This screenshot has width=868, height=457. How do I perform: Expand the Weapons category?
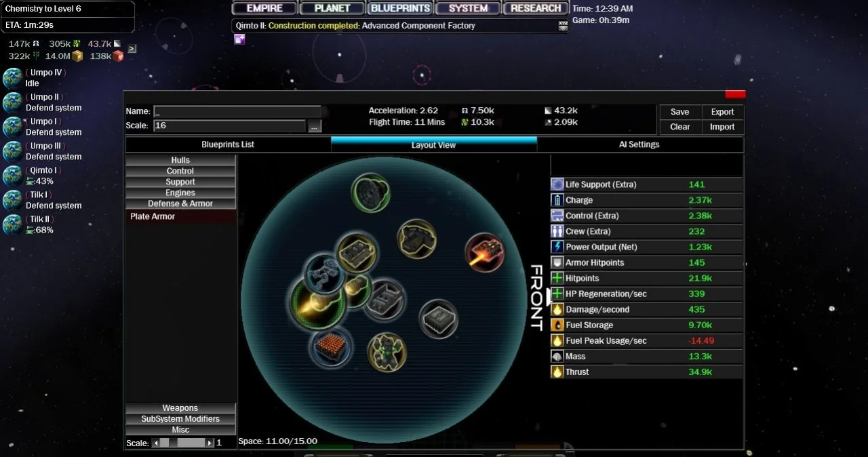click(x=180, y=408)
